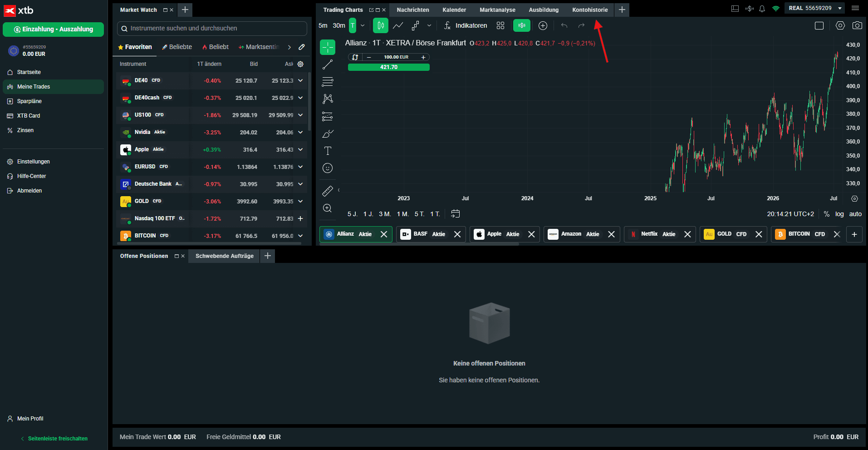
Task: Select the 30m timeframe
Action: (x=339, y=25)
